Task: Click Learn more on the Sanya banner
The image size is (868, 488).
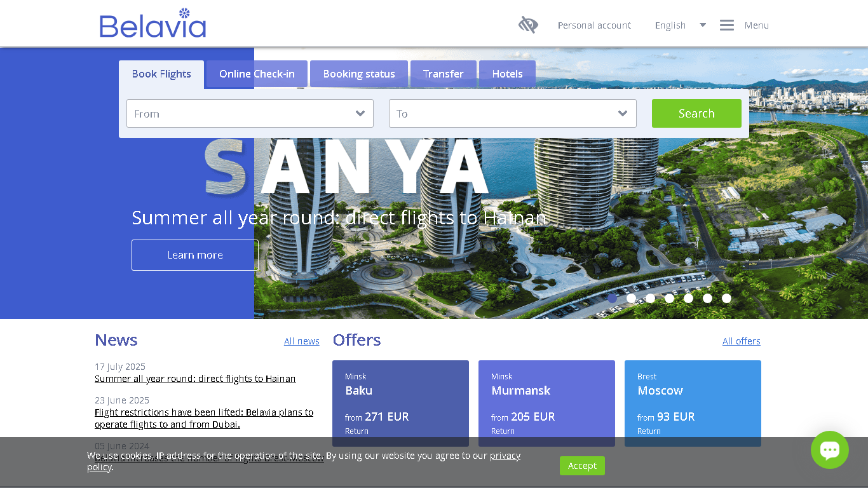Action: pos(195,255)
